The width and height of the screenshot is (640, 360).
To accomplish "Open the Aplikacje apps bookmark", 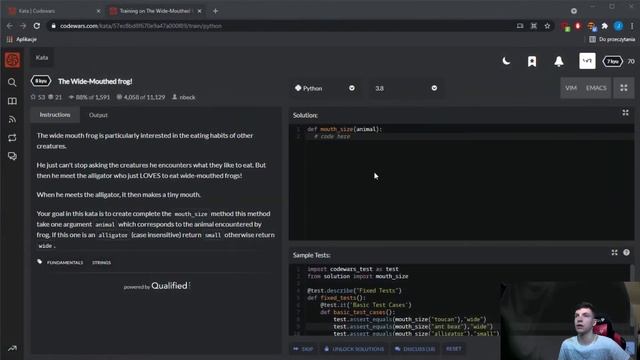I will 22,39.
